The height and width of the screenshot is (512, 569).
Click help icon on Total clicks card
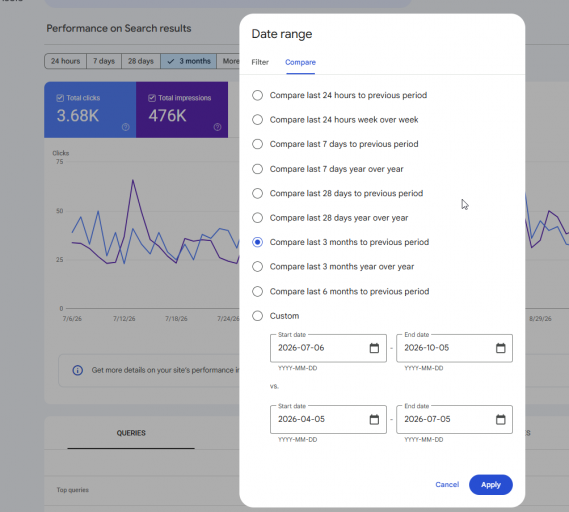coord(126,127)
